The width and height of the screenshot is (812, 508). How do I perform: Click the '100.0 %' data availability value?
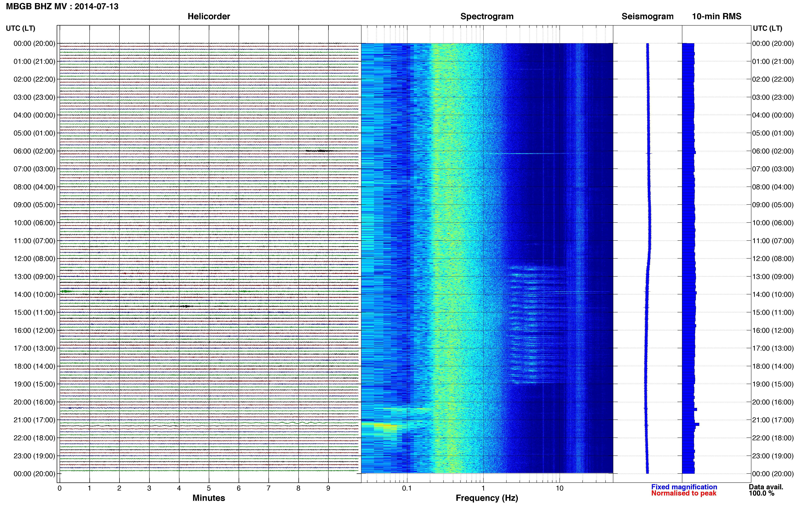coord(761,493)
